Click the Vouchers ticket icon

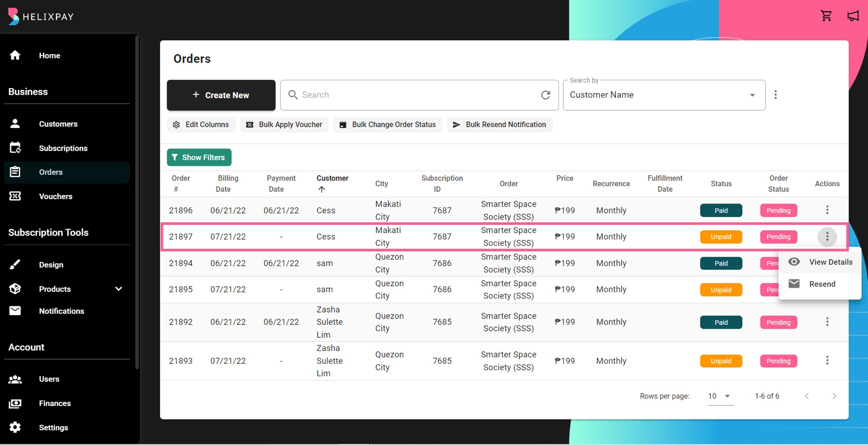tap(15, 196)
